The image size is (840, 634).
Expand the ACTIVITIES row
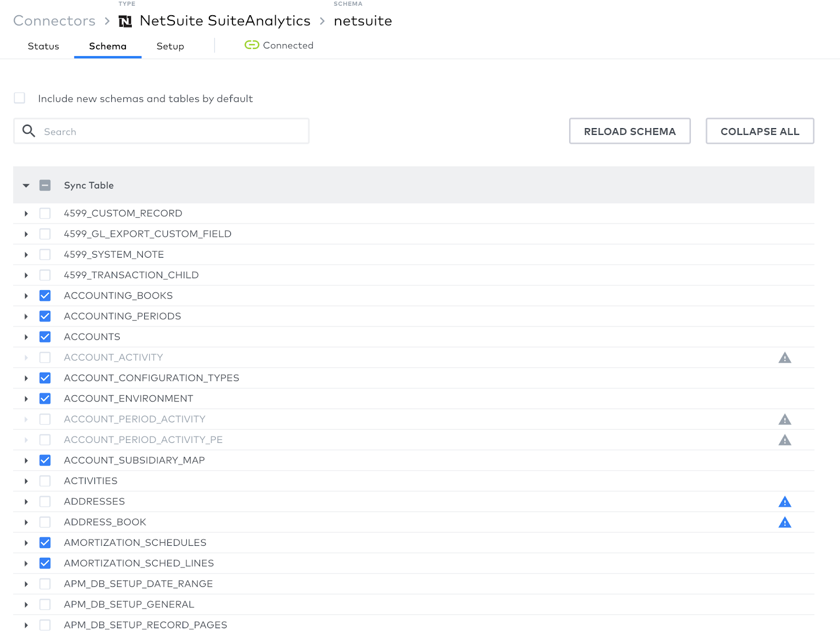pos(26,481)
